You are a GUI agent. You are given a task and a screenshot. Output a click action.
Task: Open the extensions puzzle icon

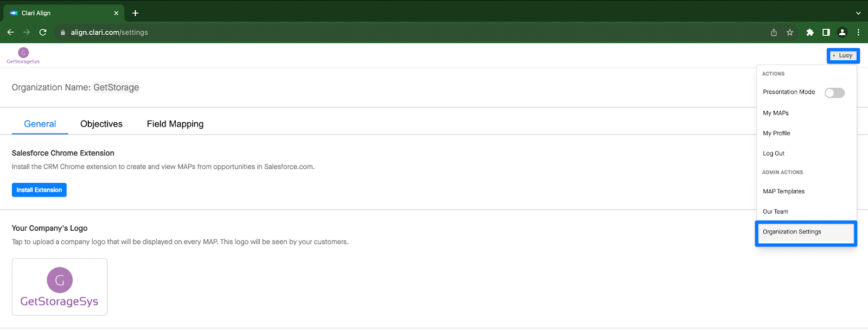[810, 33]
